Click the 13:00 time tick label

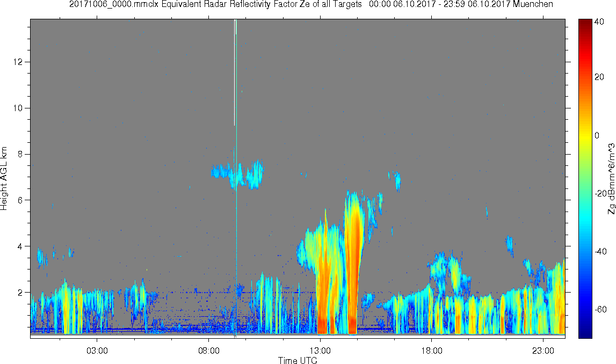pos(320,351)
